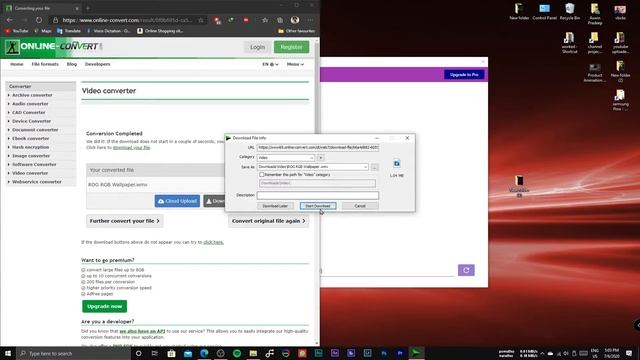This screenshot has width=640, height=360.
Task: Open the browser three-dot settings menu
Action: [310, 20]
